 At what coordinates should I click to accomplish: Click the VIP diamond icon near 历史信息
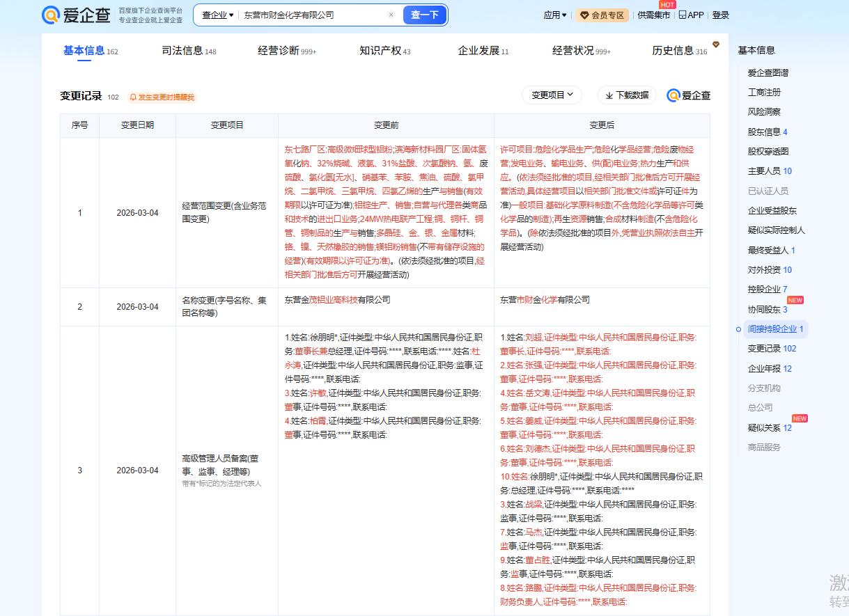click(716, 45)
